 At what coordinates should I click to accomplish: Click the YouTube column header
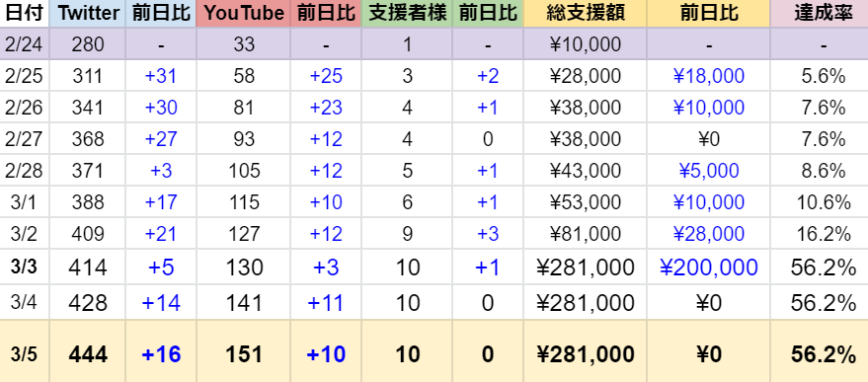click(x=244, y=13)
